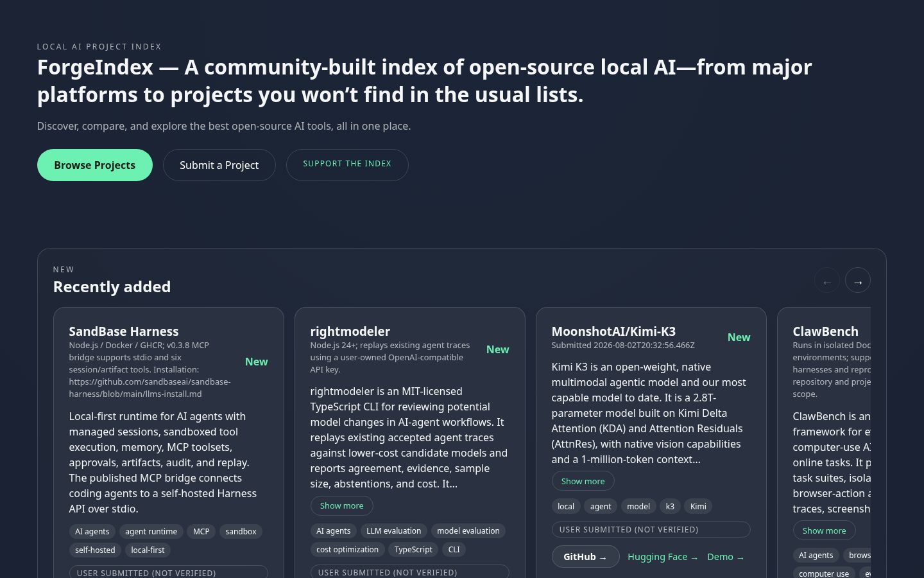Select the model tag on Kimi-K3

(x=638, y=506)
